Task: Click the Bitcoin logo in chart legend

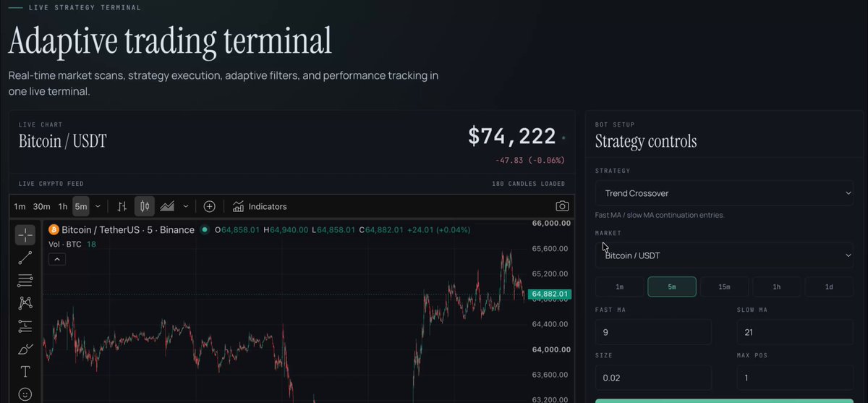Action: coord(54,229)
